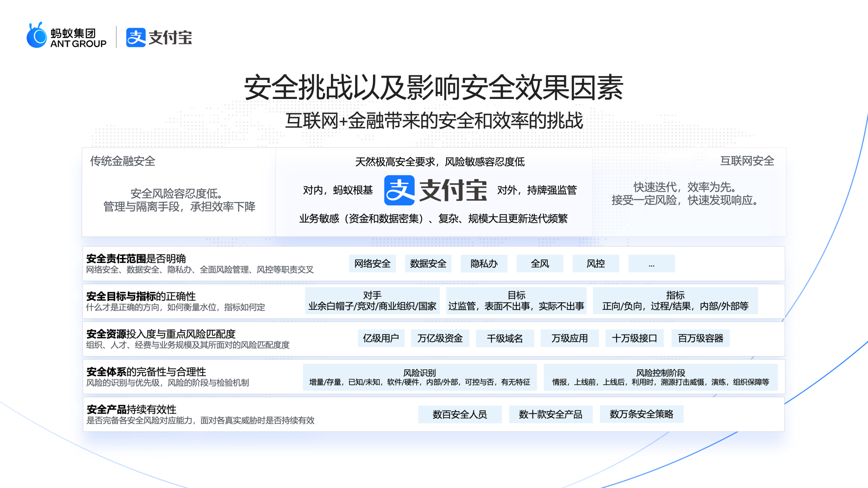Click the 互联网安全 panel heading

click(747, 161)
